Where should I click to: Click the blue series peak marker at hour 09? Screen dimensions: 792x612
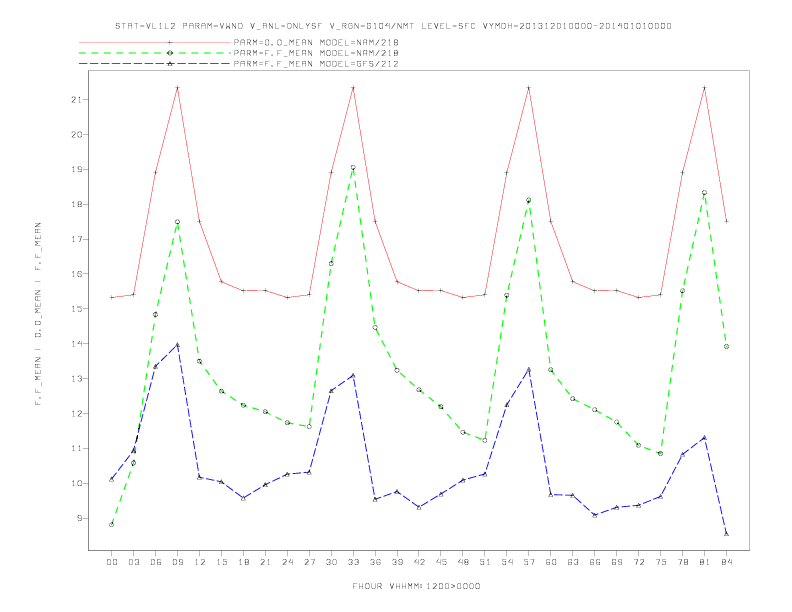[x=177, y=345]
